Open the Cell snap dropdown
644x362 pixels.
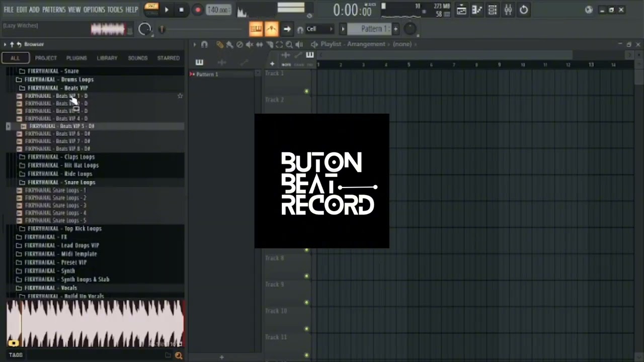[319, 29]
